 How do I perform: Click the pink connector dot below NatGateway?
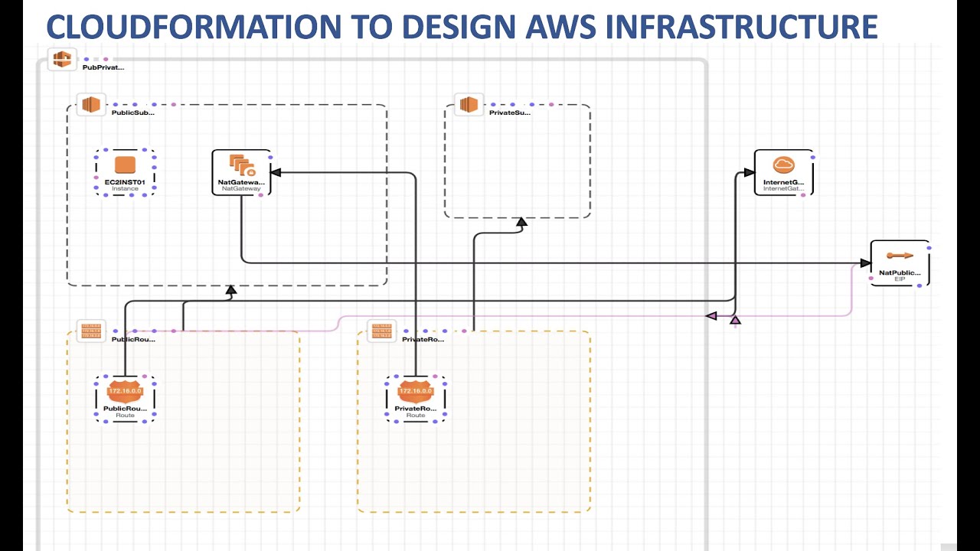tap(261, 195)
